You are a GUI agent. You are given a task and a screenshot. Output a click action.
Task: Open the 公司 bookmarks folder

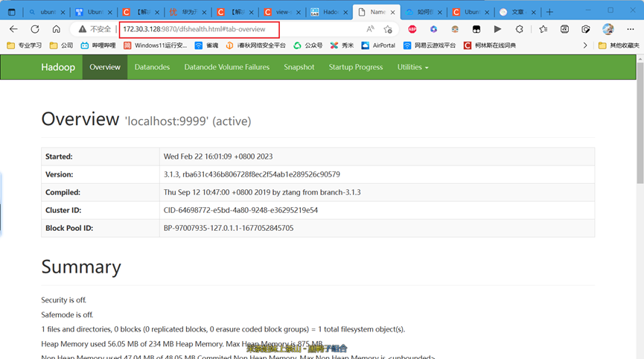point(61,45)
